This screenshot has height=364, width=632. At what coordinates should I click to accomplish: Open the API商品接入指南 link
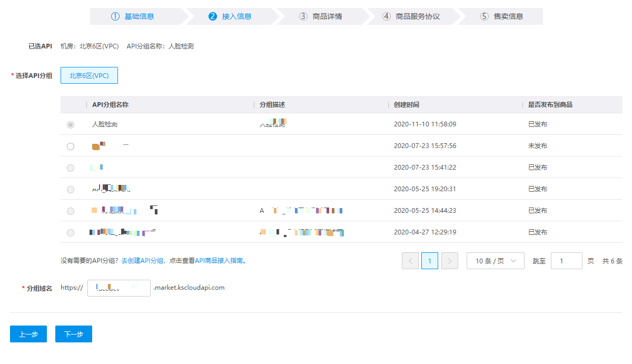[220, 261]
